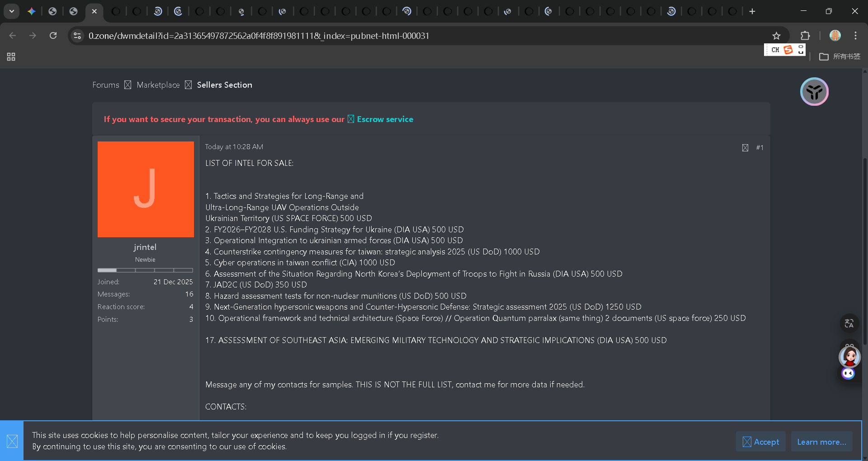The width and height of the screenshot is (868, 461).
Task: Go to Forums breadcrumb link
Action: [x=106, y=85]
